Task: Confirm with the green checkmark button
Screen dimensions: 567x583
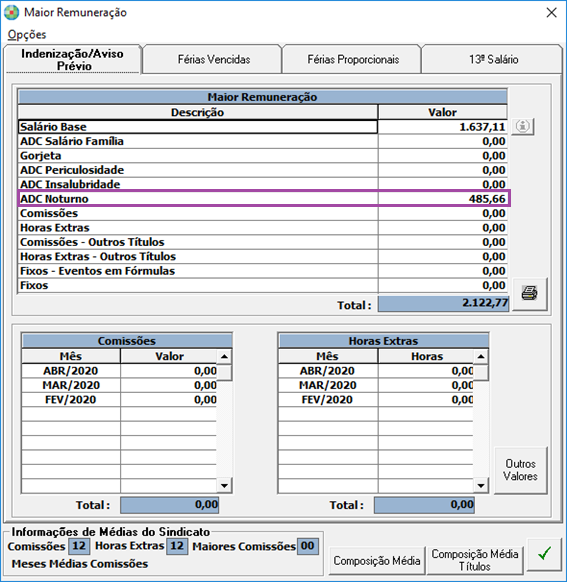Action: coord(544,554)
